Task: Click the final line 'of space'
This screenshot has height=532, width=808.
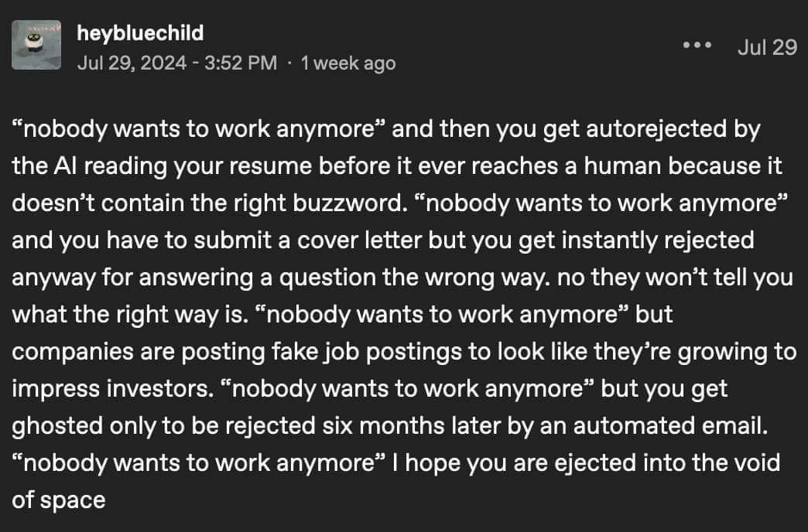Action: coord(59,500)
